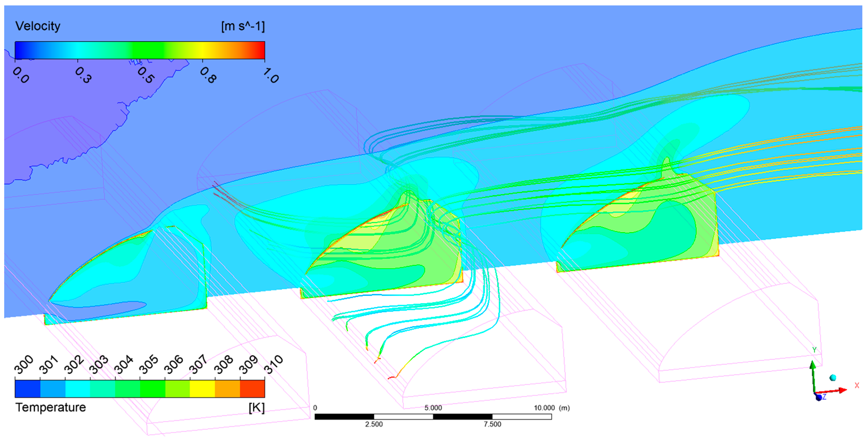Select the Temperature legend title
Viewport: 868px width, 442px height.
click(x=51, y=407)
